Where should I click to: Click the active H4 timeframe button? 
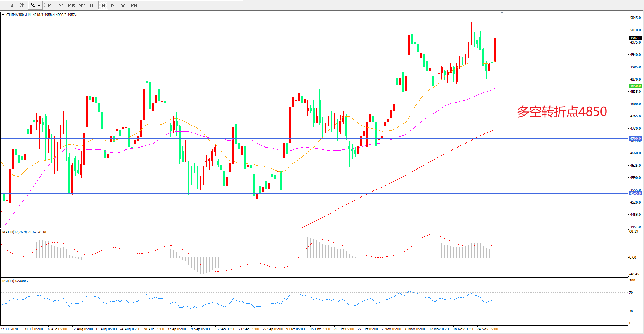coord(103,6)
